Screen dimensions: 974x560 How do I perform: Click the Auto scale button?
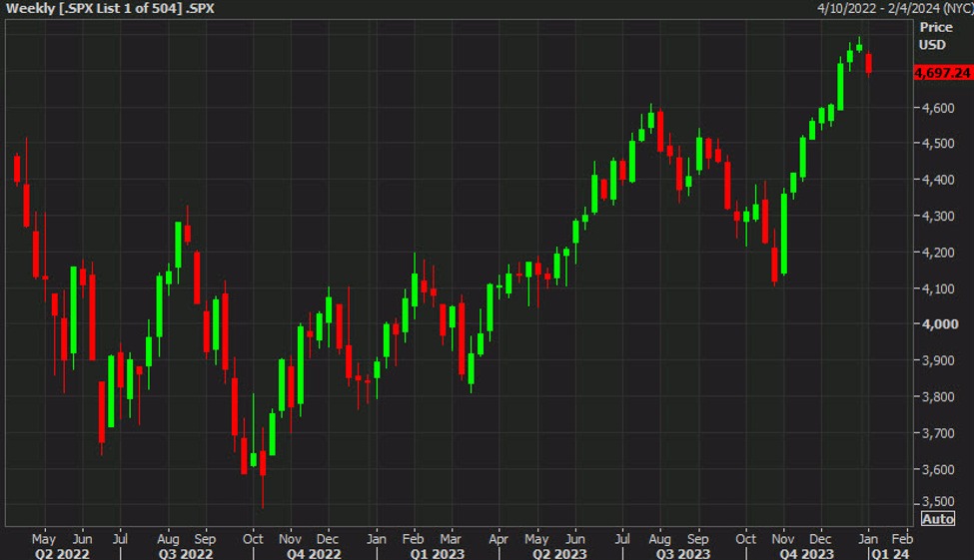click(x=937, y=519)
